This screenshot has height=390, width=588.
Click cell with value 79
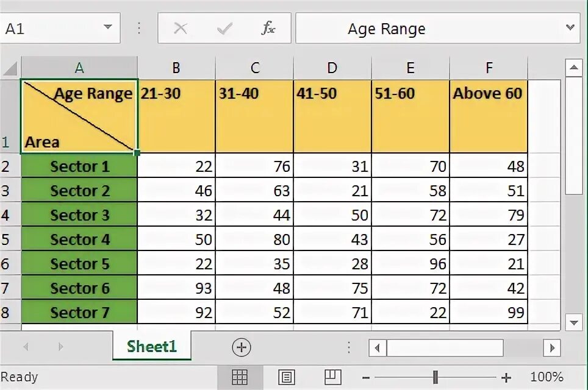point(489,214)
